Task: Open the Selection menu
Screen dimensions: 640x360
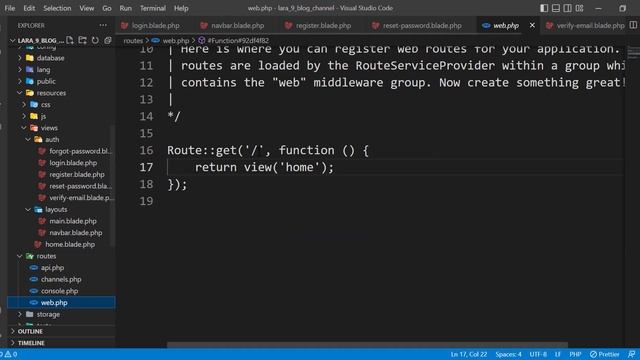Action: click(x=57, y=8)
